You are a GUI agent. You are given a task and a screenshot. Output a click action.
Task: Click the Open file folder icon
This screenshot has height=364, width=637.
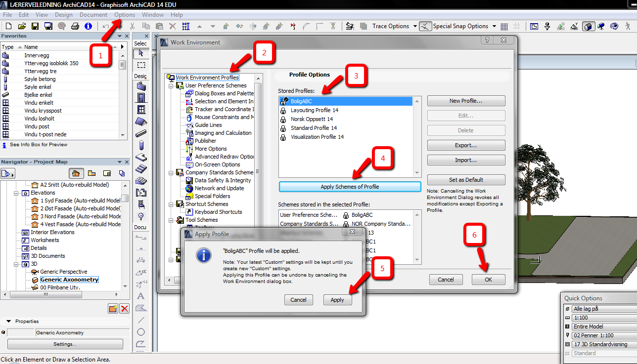[x=22, y=26]
